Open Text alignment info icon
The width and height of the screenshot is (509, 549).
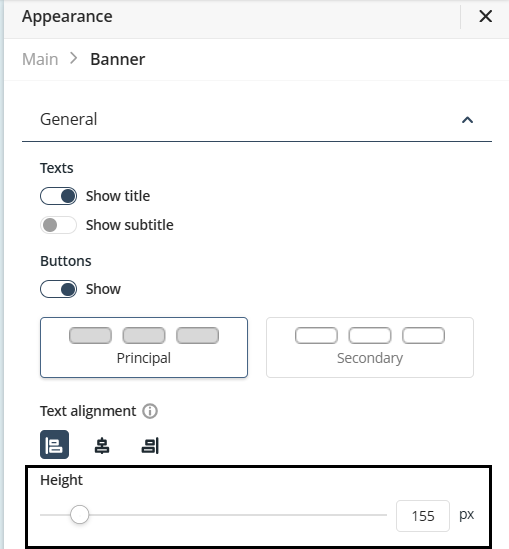pyautogui.click(x=150, y=411)
